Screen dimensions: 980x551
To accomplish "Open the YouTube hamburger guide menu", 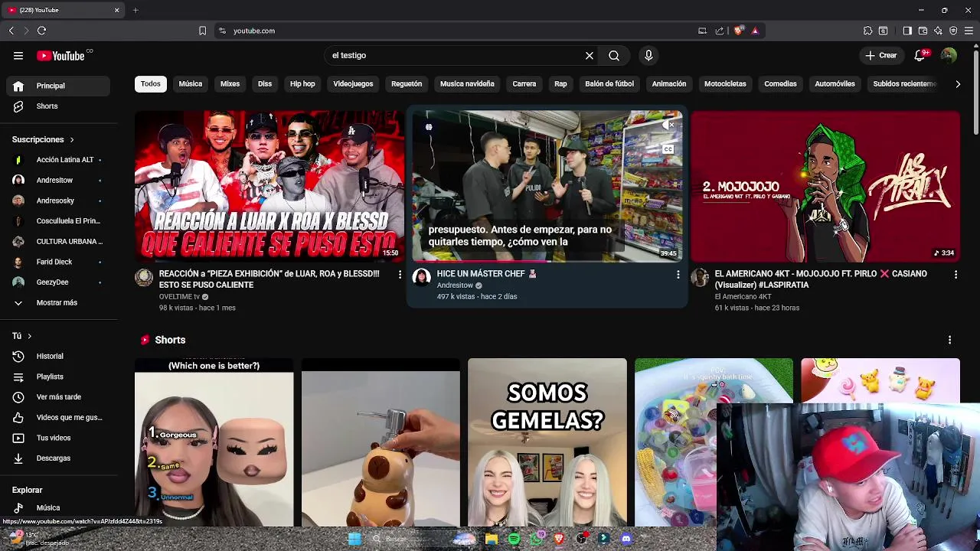I will [18, 55].
